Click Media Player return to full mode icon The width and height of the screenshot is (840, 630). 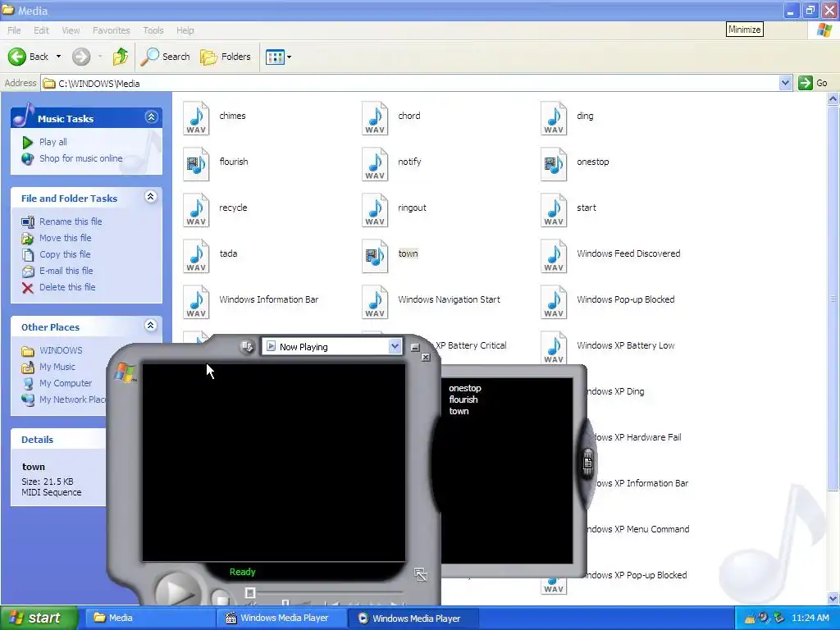pyautogui.click(x=421, y=575)
